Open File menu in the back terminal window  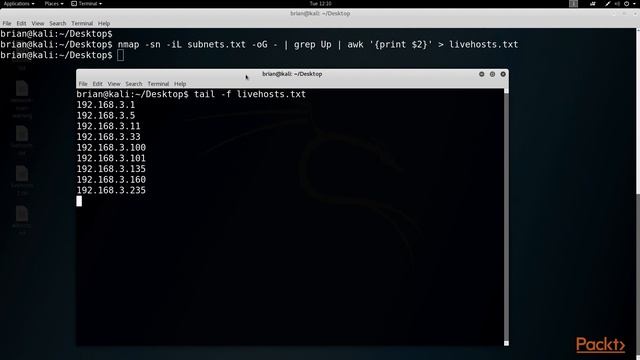coord(7,24)
